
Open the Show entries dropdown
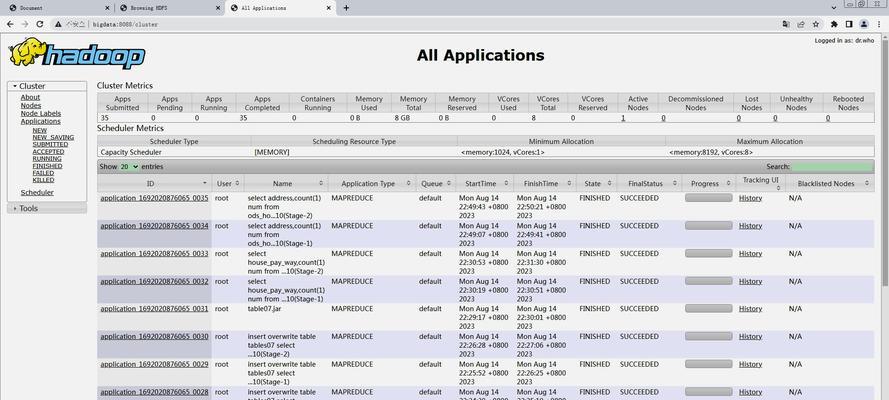click(x=129, y=167)
